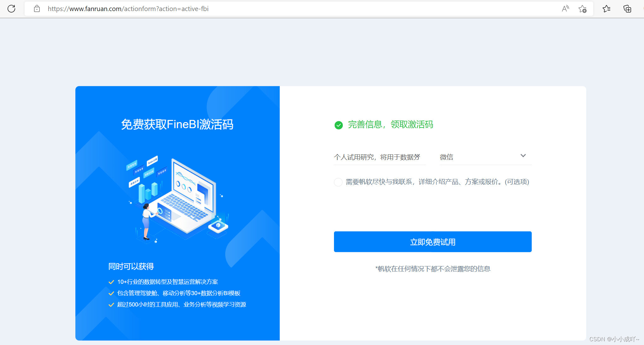Click the privacy statement below the button
644x345 pixels.
(432, 269)
